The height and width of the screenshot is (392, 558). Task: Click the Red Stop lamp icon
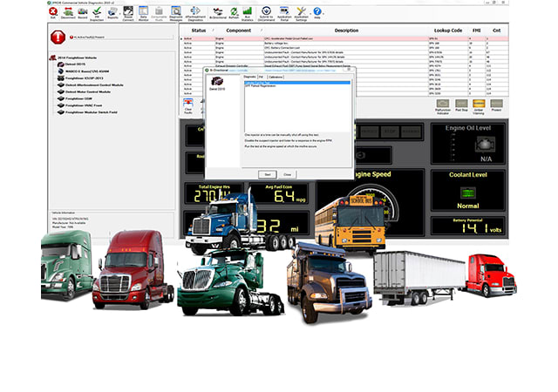[461, 105]
